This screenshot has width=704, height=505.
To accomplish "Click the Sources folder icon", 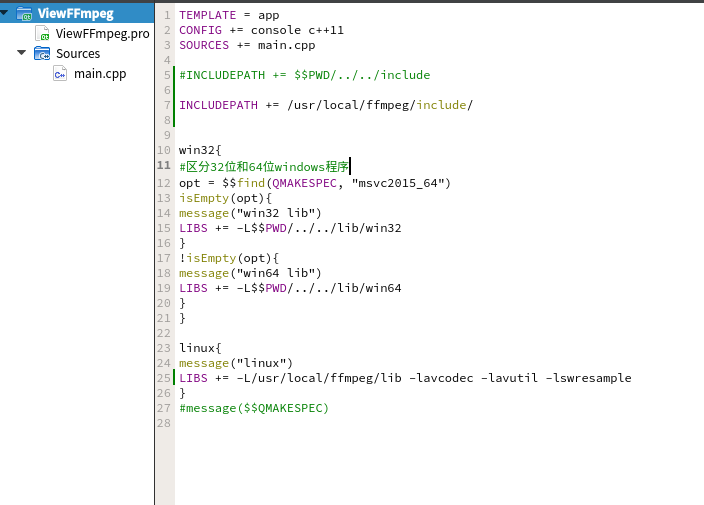I will pos(42,53).
